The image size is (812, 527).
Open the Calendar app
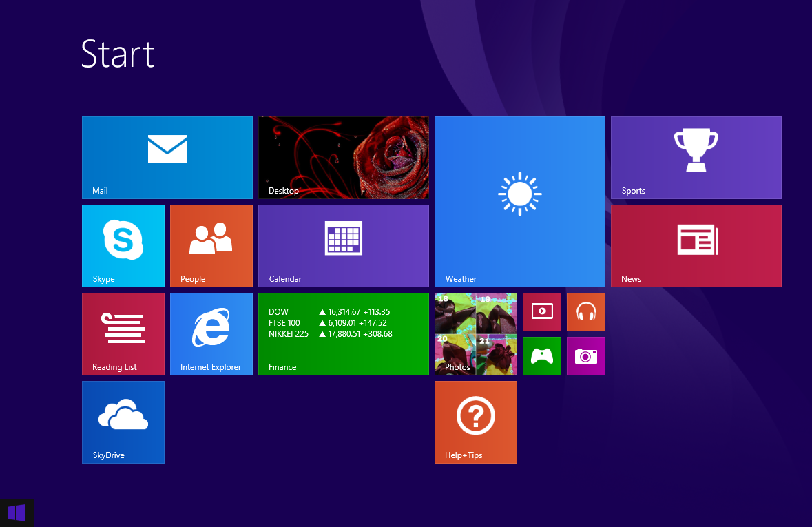343,245
